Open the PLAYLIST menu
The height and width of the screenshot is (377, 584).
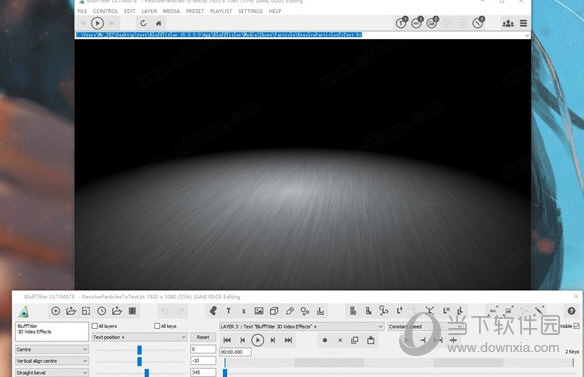220,11
